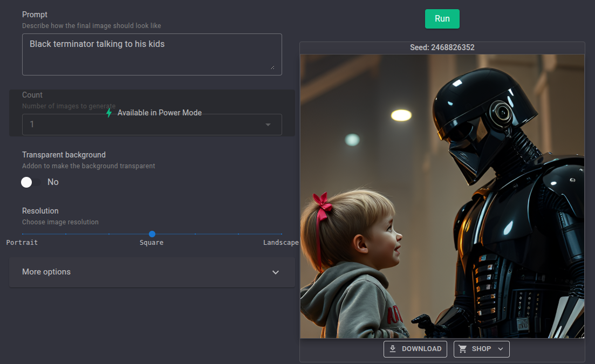Click the green lightning bolt Power Mode icon
This screenshot has width=595, height=364.
(x=109, y=113)
